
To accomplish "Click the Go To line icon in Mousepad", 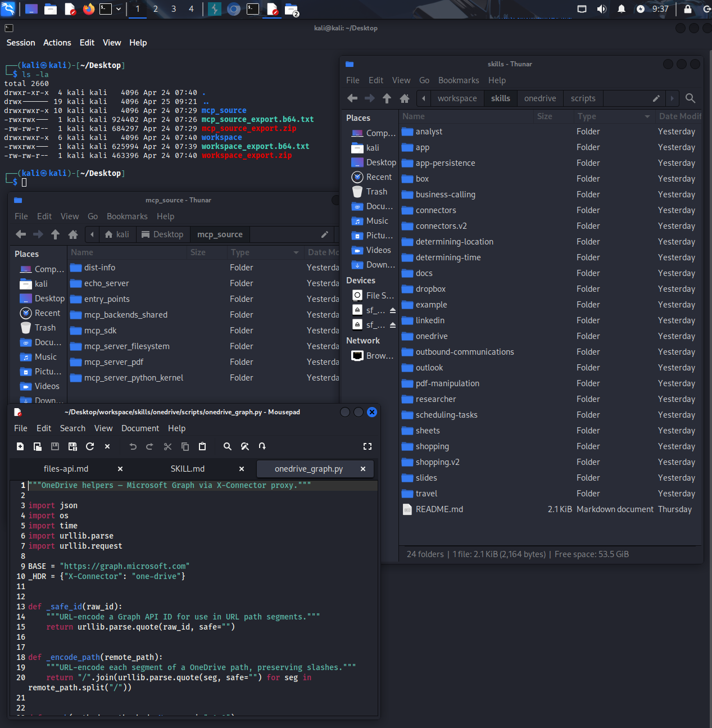I will coord(262,446).
